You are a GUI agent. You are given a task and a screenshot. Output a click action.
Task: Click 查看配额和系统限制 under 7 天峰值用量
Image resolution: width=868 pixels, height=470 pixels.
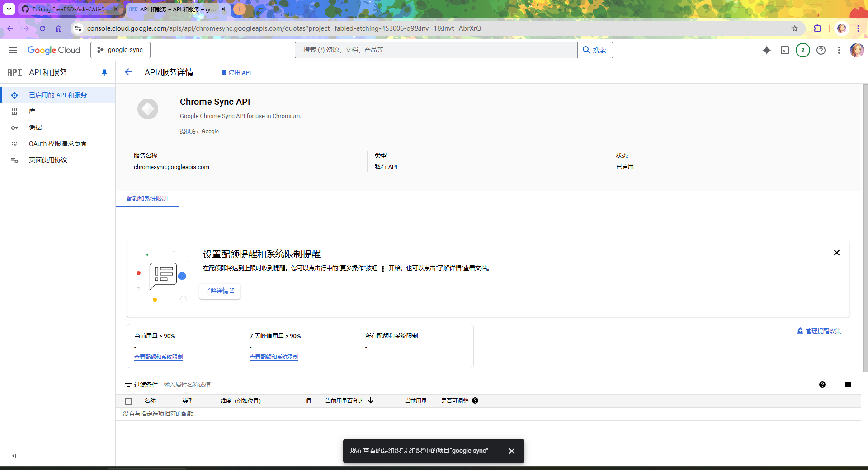click(274, 357)
